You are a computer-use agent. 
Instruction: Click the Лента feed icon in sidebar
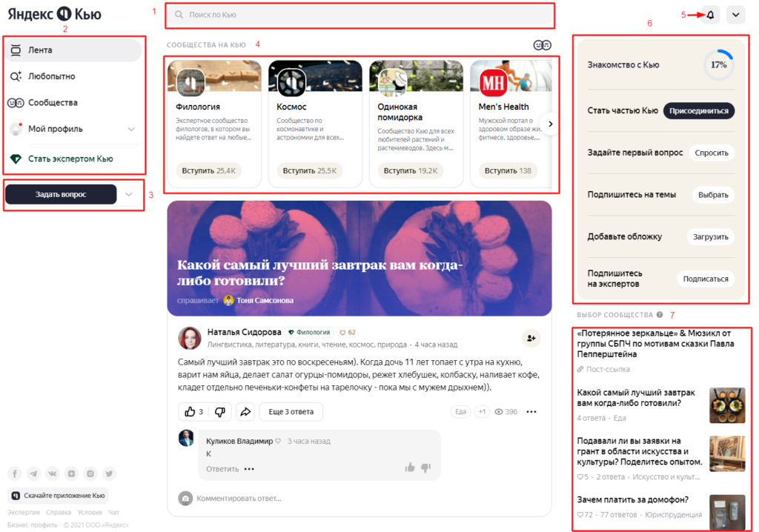click(16, 50)
